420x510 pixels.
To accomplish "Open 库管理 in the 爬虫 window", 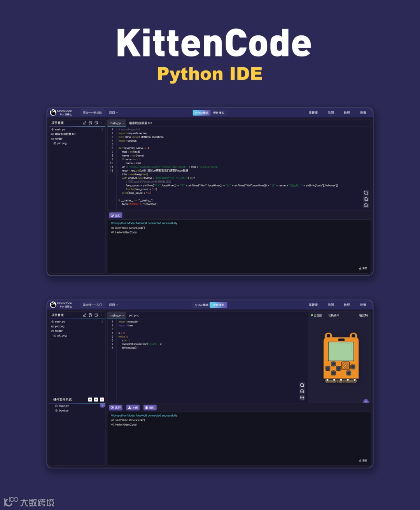I will (x=313, y=113).
